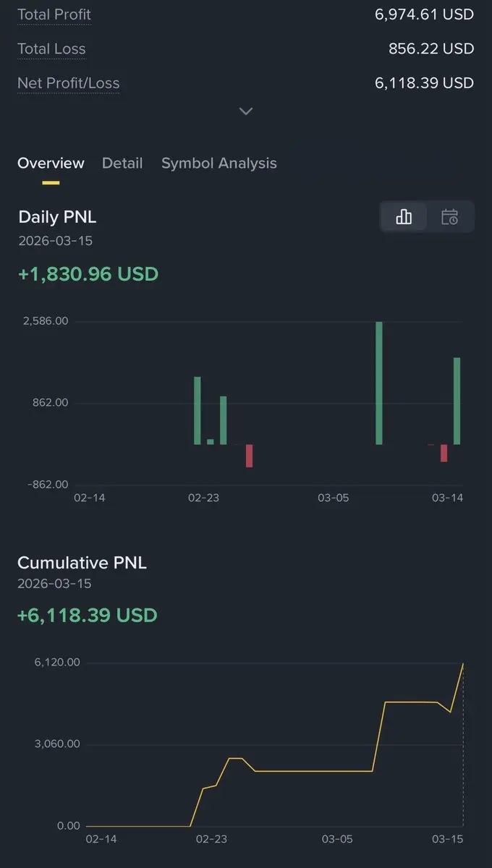
Task: Select the red loss bar right of 02-23
Action: [249, 456]
